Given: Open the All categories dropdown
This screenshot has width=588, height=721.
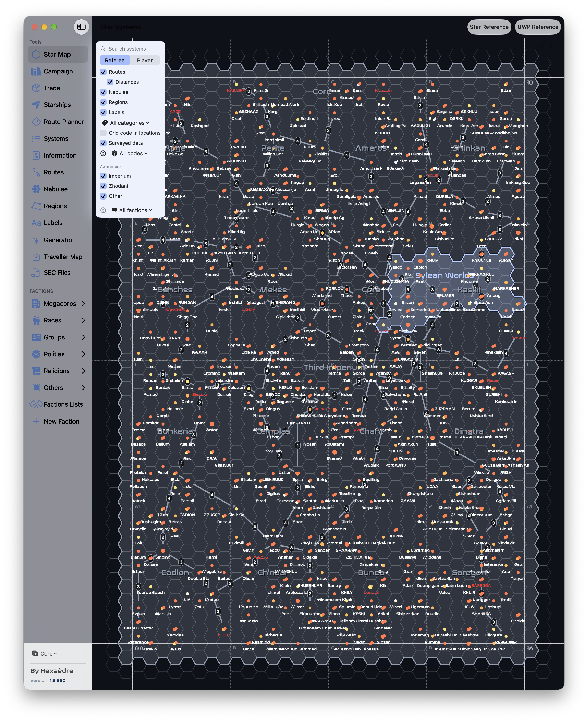Looking at the screenshot, I should coord(126,123).
